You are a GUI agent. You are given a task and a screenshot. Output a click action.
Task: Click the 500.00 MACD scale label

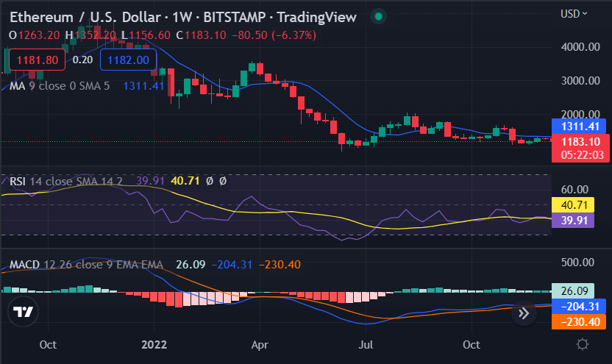(x=577, y=263)
